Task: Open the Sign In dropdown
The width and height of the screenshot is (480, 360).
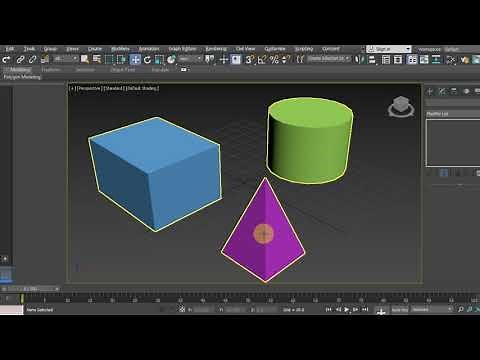Action: [x=389, y=49]
